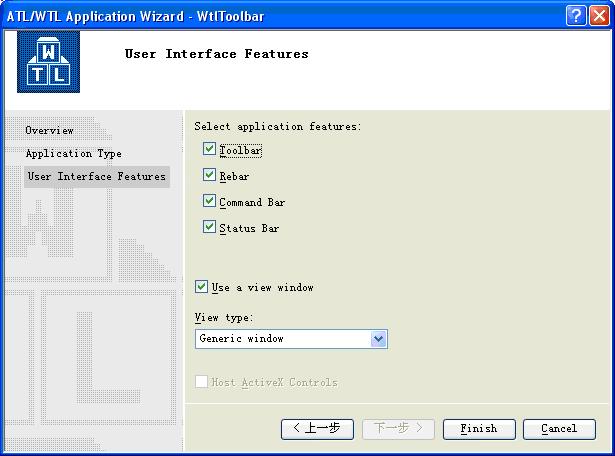Go to the Overview page

49,131
